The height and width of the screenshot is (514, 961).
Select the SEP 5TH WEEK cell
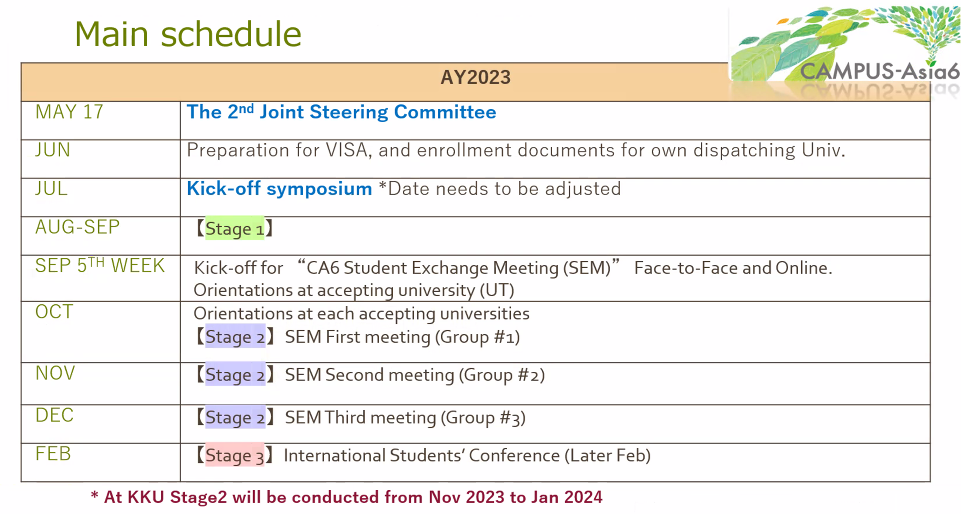click(x=100, y=266)
